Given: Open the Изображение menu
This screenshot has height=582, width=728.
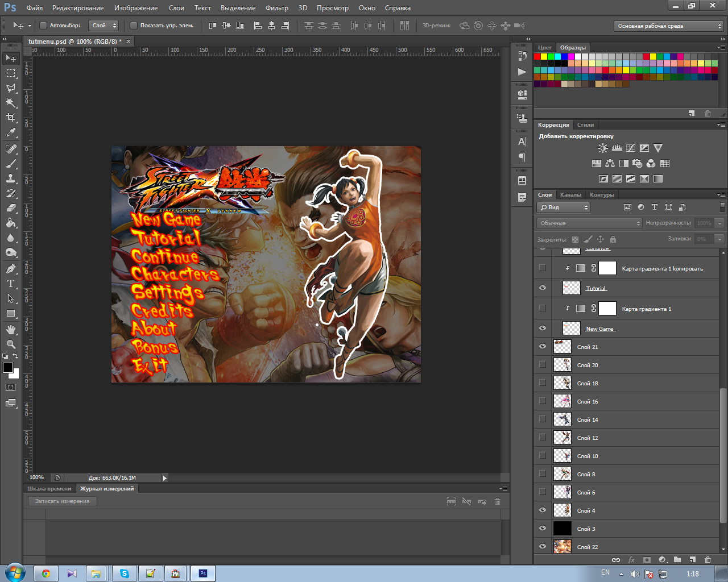Looking at the screenshot, I should [x=136, y=8].
